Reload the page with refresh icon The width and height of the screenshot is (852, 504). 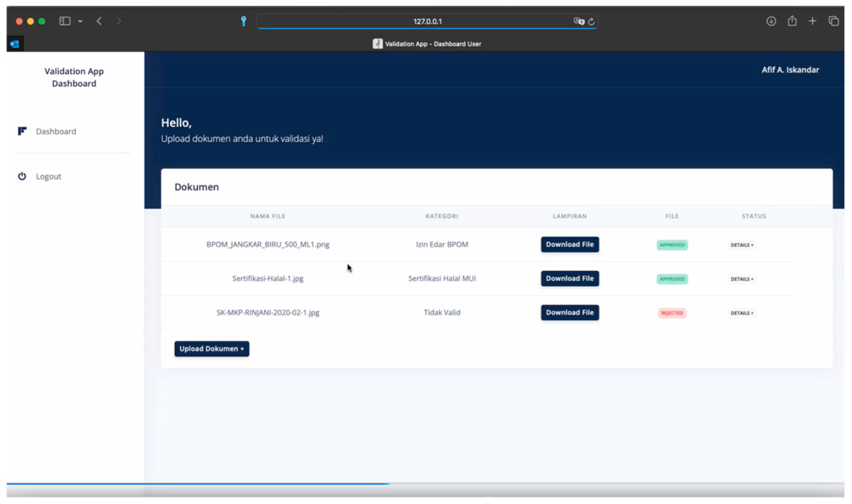point(592,22)
